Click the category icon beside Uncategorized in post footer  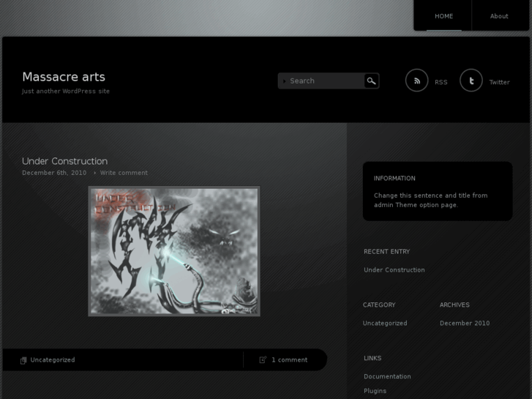tap(23, 360)
